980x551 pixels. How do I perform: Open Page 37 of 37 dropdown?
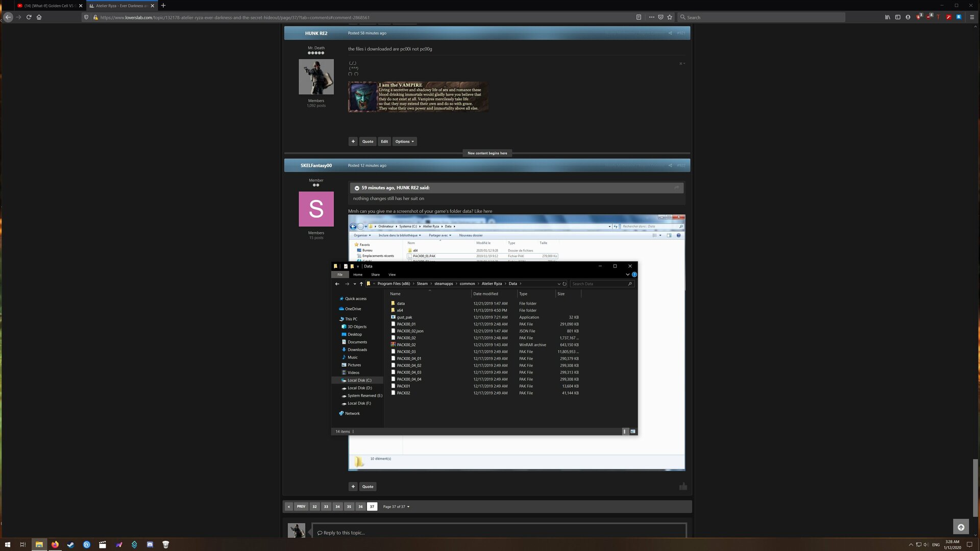[396, 507]
